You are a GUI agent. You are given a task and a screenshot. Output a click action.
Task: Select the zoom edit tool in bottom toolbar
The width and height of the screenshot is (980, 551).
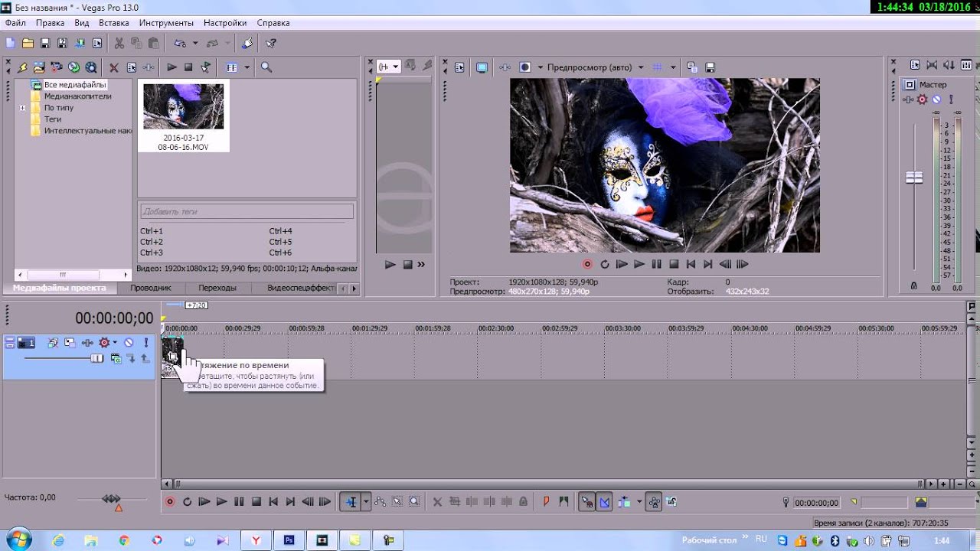click(414, 502)
